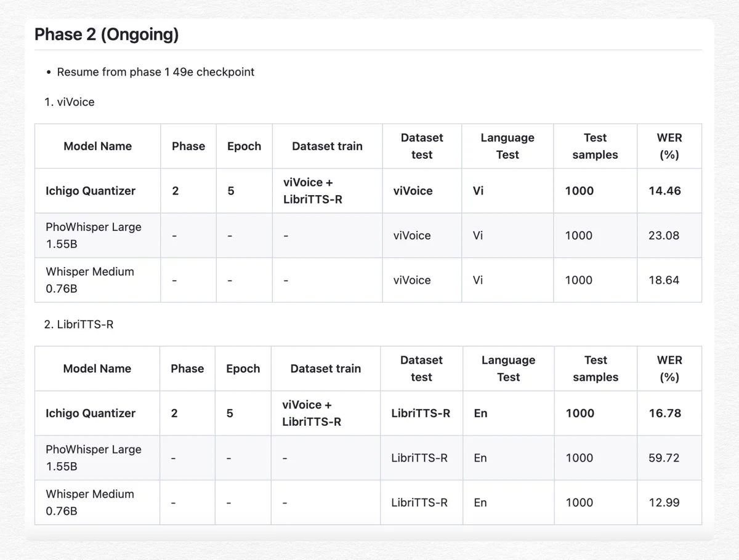Click "En" language cell in Whisper Medium row
Image resolution: width=739 pixels, height=560 pixels.
(x=480, y=502)
